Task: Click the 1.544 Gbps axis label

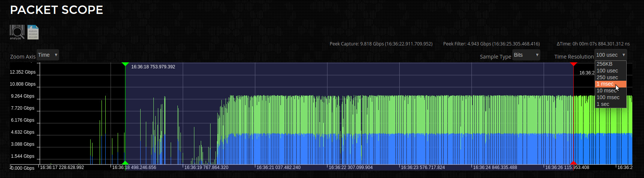Action: pyautogui.click(x=23, y=156)
